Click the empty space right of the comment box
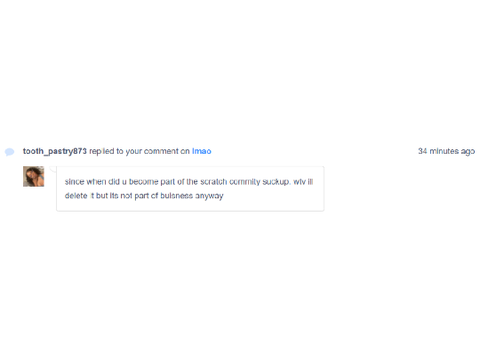The image size is (480, 360). [x=400, y=189]
